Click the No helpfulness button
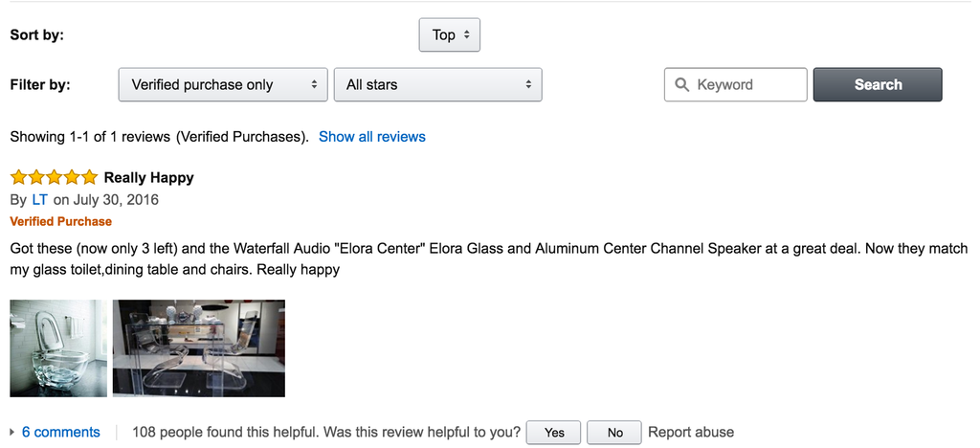980x448 pixels. [x=614, y=433]
